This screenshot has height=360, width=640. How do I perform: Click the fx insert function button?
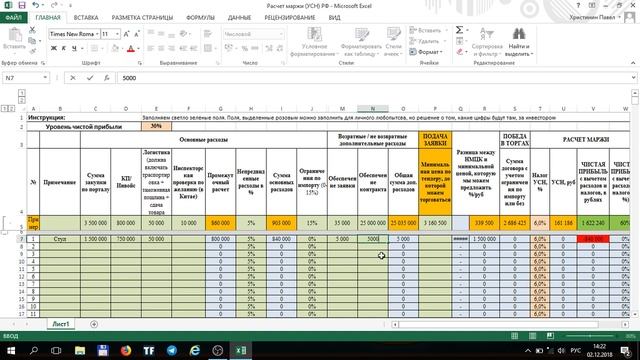[x=107, y=78]
